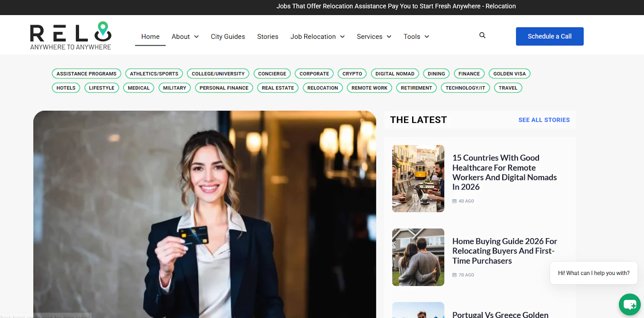
Task: Select the Finance category tag
Action: [x=469, y=74]
